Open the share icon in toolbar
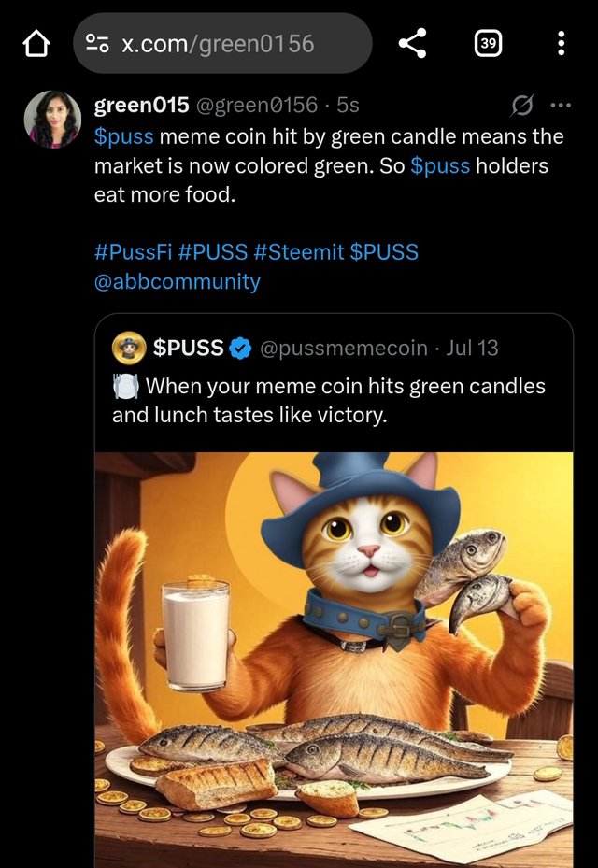The width and height of the screenshot is (598, 868). click(412, 43)
